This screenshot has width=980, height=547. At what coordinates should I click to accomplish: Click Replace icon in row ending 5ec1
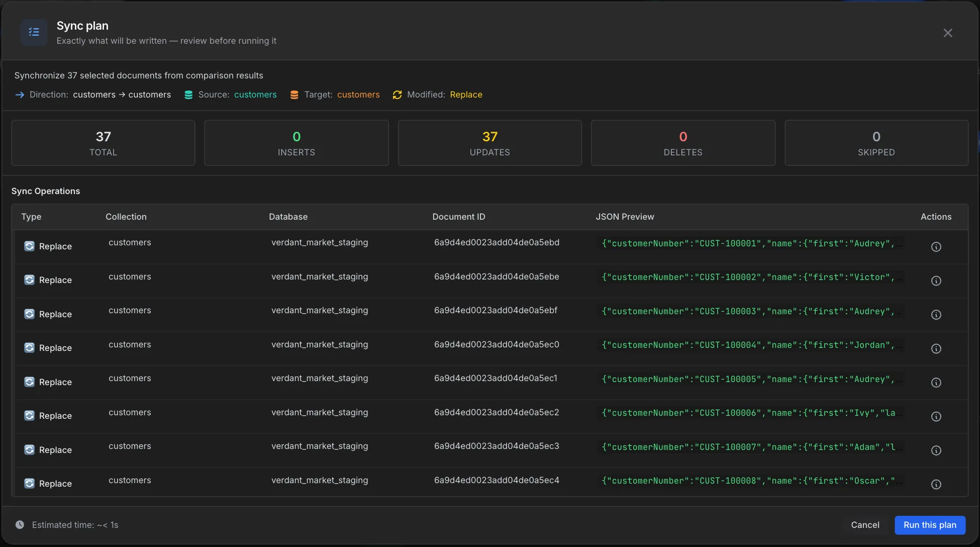pyautogui.click(x=30, y=382)
